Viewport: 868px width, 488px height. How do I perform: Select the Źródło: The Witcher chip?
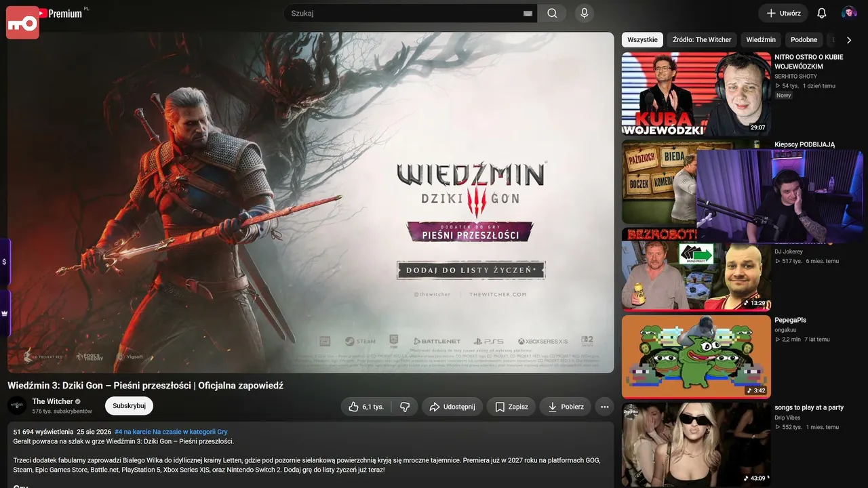(702, 40)
